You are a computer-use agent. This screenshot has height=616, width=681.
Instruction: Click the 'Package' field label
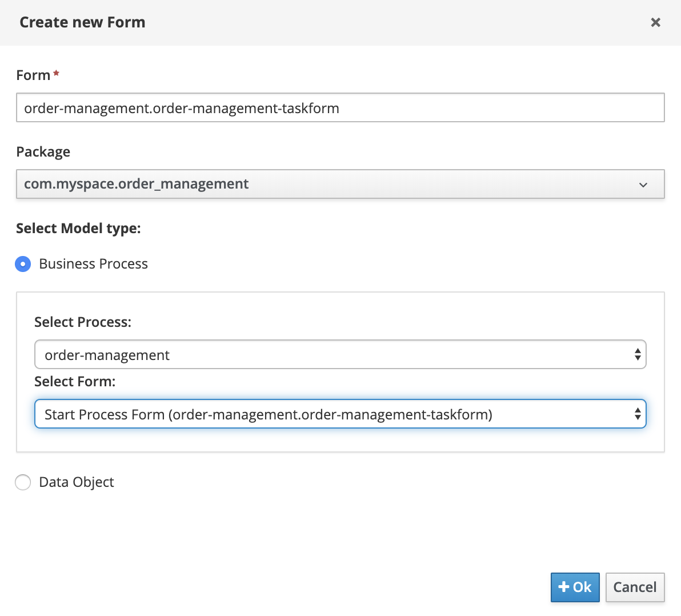point(43,152)
